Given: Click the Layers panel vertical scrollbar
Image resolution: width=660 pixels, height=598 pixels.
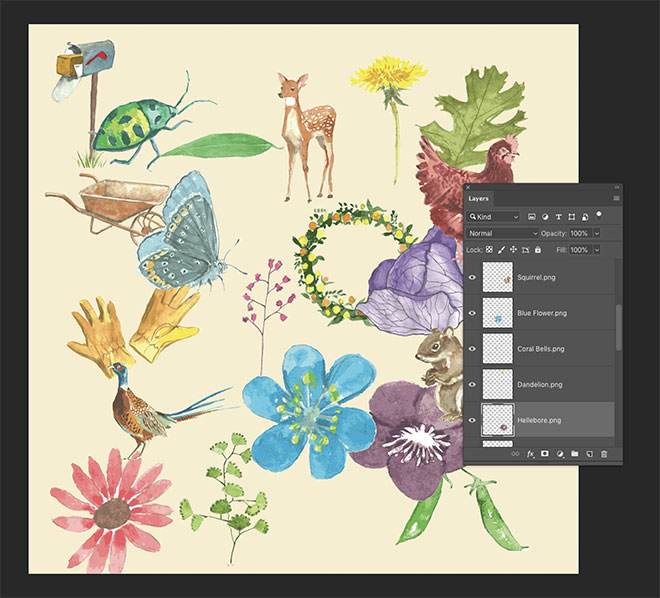Looking at the screenshot, I should (618, 328).
